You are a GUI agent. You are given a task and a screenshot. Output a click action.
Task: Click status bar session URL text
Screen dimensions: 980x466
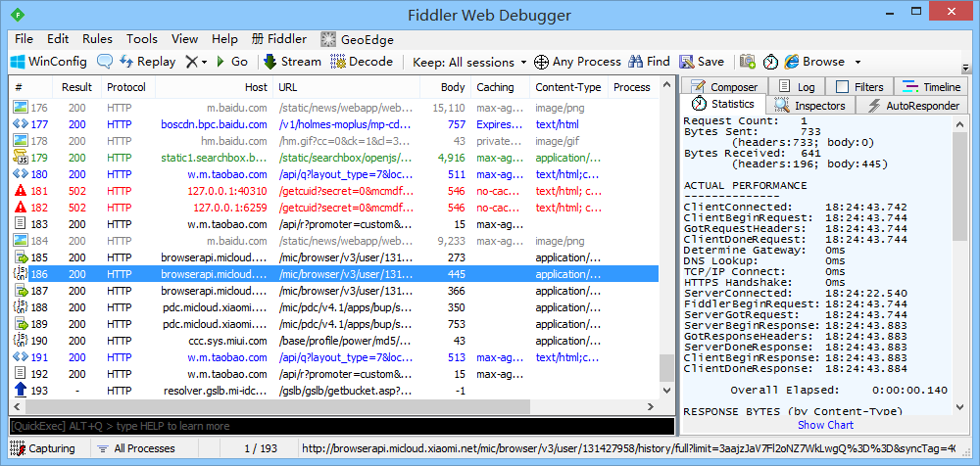pyautogui.click(x=628, y=448)
